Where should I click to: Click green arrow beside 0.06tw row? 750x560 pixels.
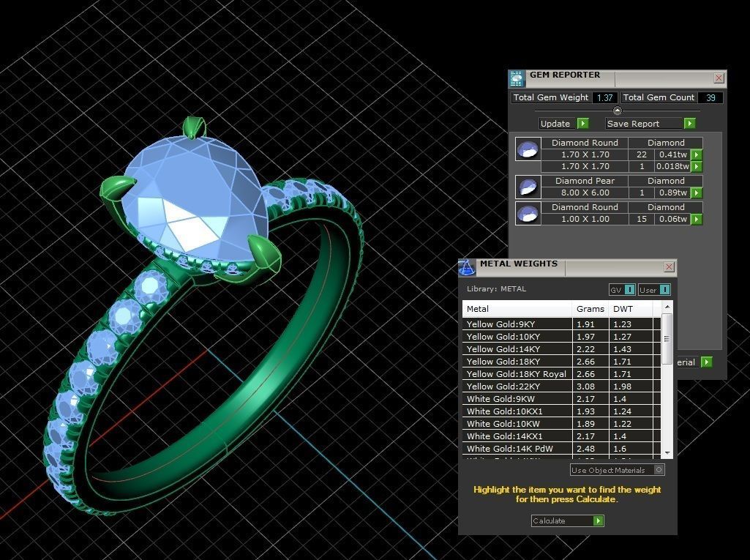click(697, 219)
